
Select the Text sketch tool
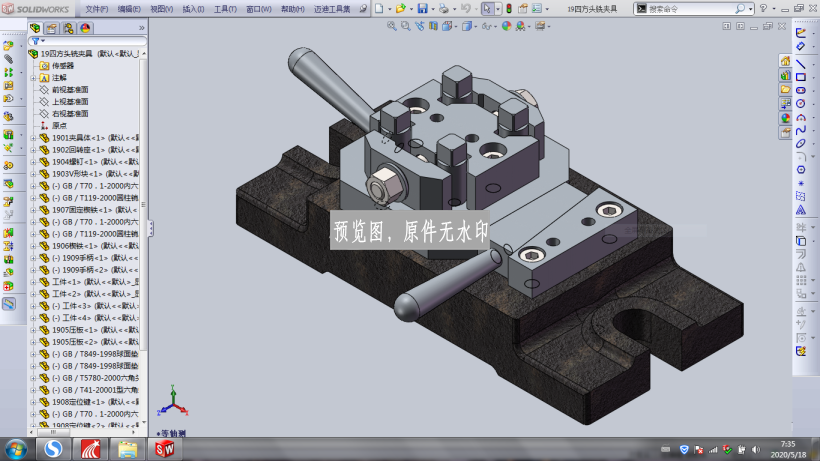801,210
